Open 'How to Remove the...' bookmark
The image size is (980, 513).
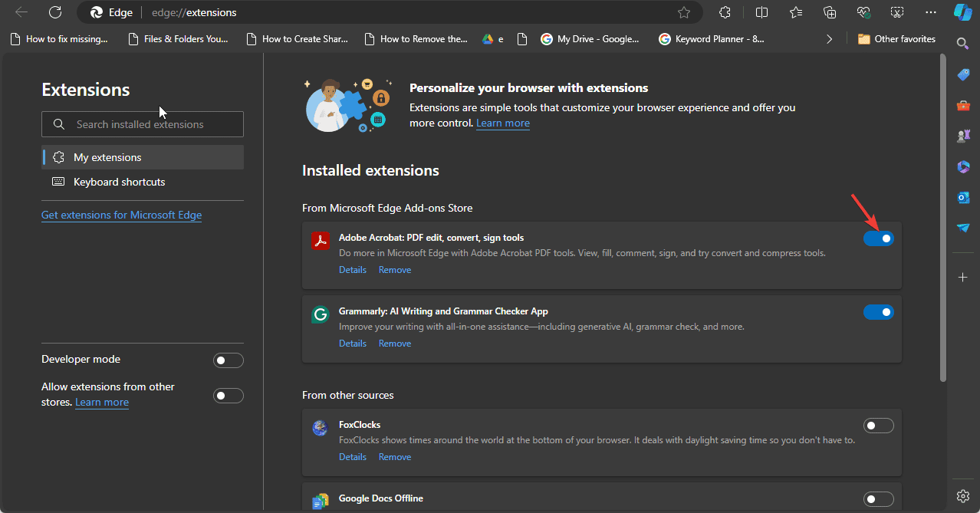[x=415, y=39]
